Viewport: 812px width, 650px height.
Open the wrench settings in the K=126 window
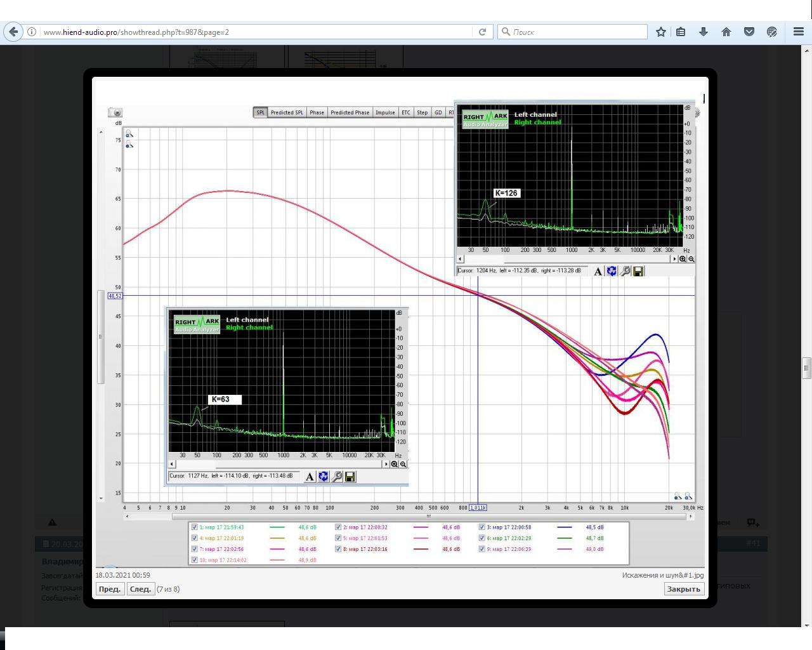625,272
